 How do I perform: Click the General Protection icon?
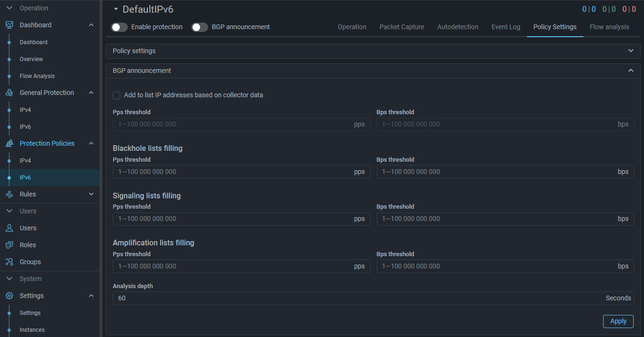coord(9,93)
